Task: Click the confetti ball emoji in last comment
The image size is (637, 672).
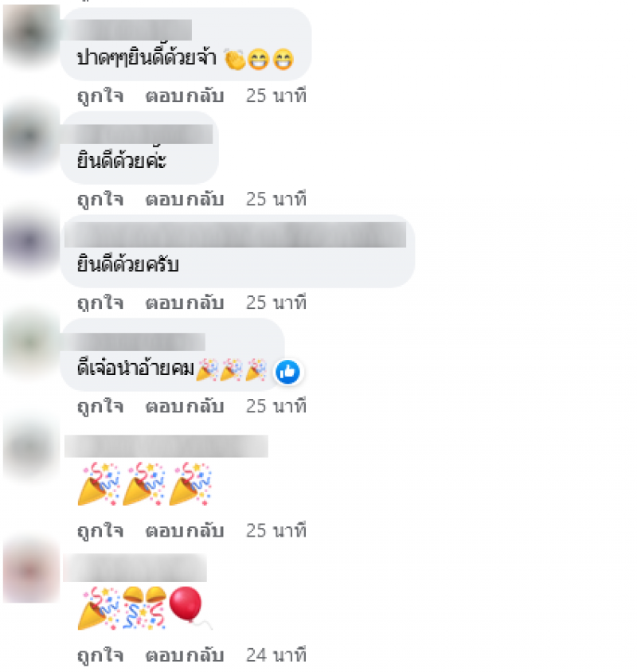Action: 144,608
